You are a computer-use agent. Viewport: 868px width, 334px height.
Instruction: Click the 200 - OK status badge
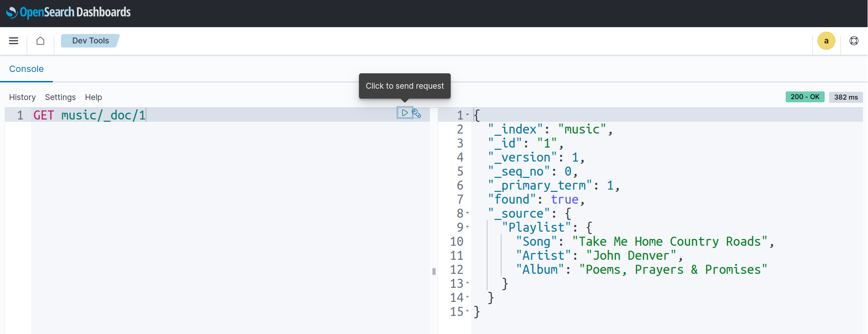[805, 97]
